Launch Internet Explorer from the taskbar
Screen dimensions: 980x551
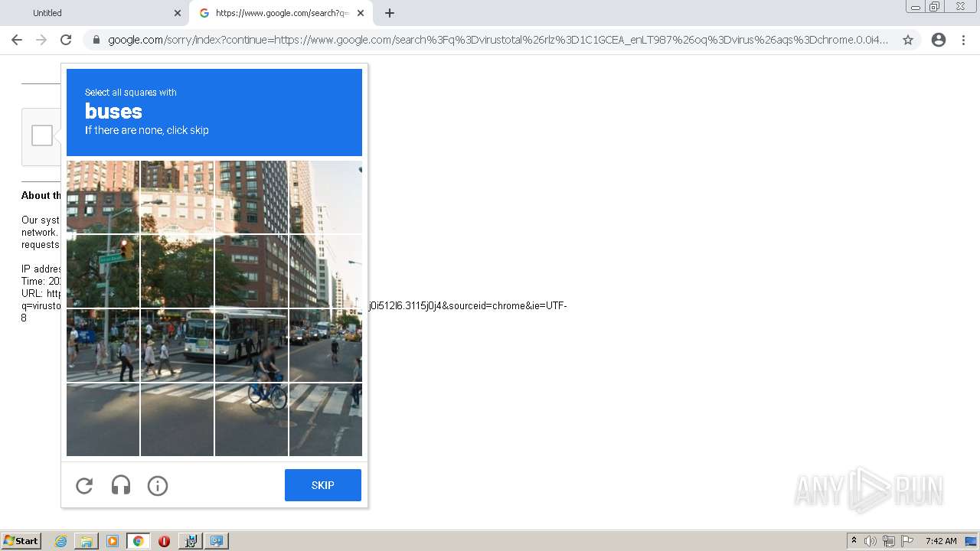tap(60, 541)
